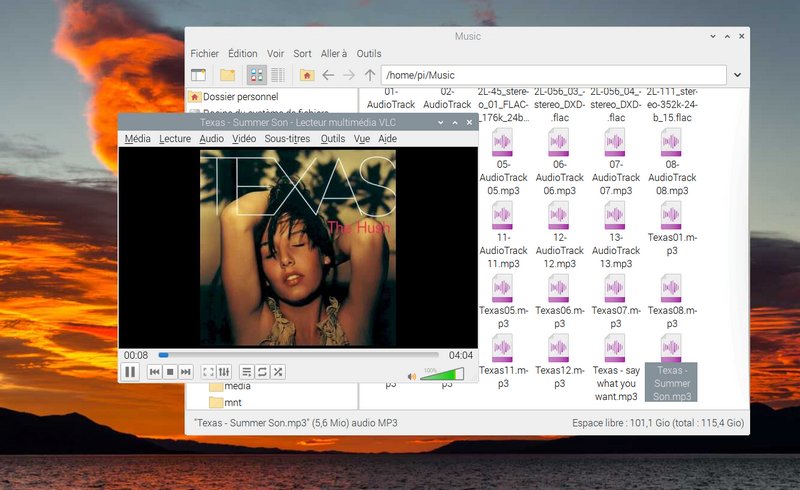Select file Texas12.mp3
800x490 pixels.
(x=559, y=362)
